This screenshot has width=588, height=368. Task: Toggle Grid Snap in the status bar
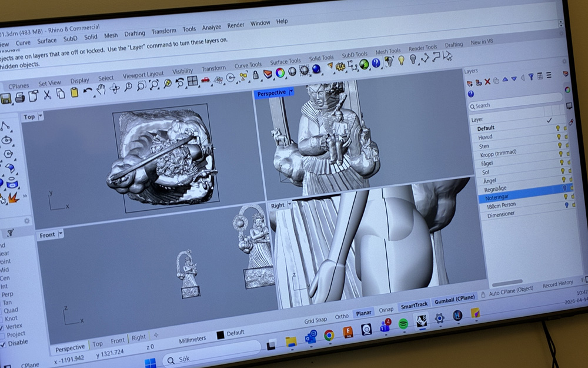point(315,320)
